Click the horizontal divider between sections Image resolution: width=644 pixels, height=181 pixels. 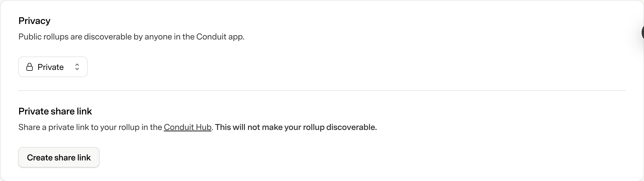[322, 91]
